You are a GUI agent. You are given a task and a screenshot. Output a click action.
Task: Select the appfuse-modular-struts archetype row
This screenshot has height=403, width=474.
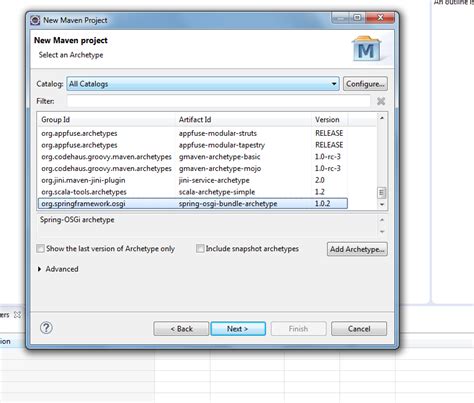click(193, 133)
